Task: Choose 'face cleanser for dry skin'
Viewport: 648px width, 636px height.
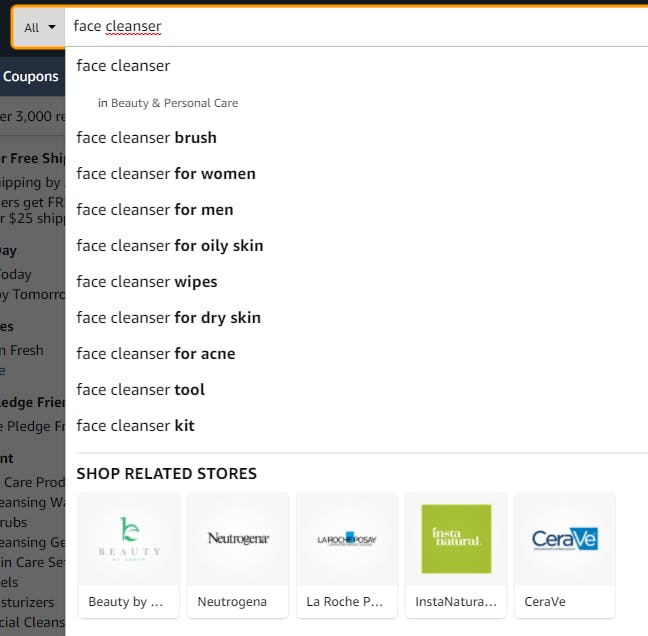Action: click(169, 318)
